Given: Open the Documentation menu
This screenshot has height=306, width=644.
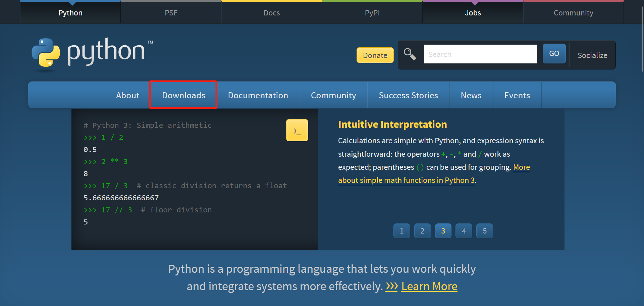Looking at the screenshot, I should click(258, 95).
